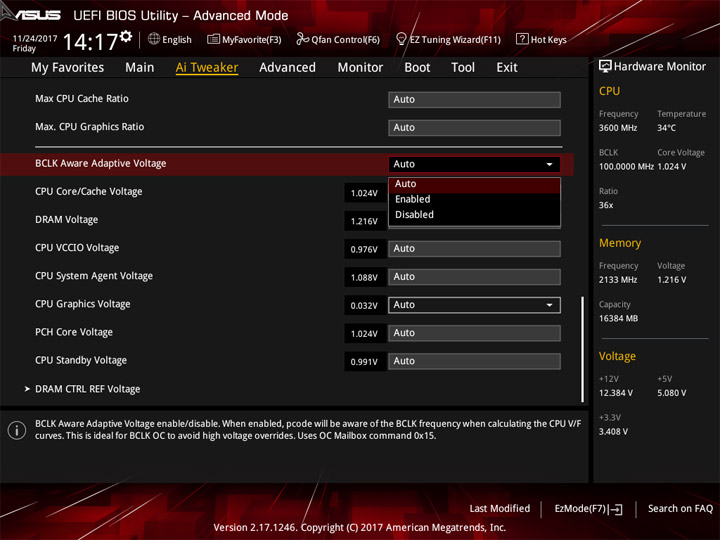Viewport: 720px width, 540px height.
Task: Choose Auto in the BCLK dropdown list
Action: click(474, 184)
